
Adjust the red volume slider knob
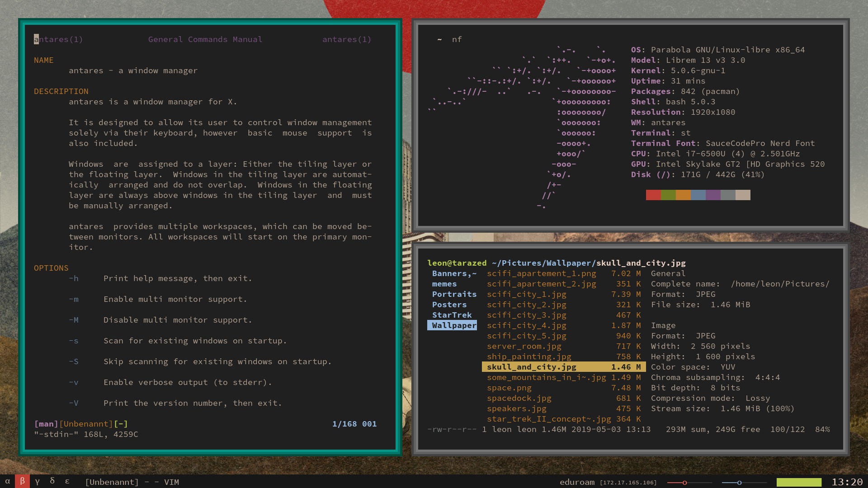click(684, 483)
